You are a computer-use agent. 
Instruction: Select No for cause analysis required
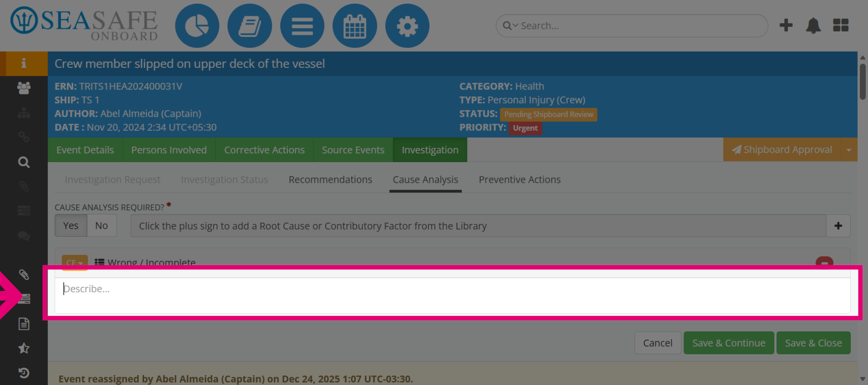click(101, 226)
